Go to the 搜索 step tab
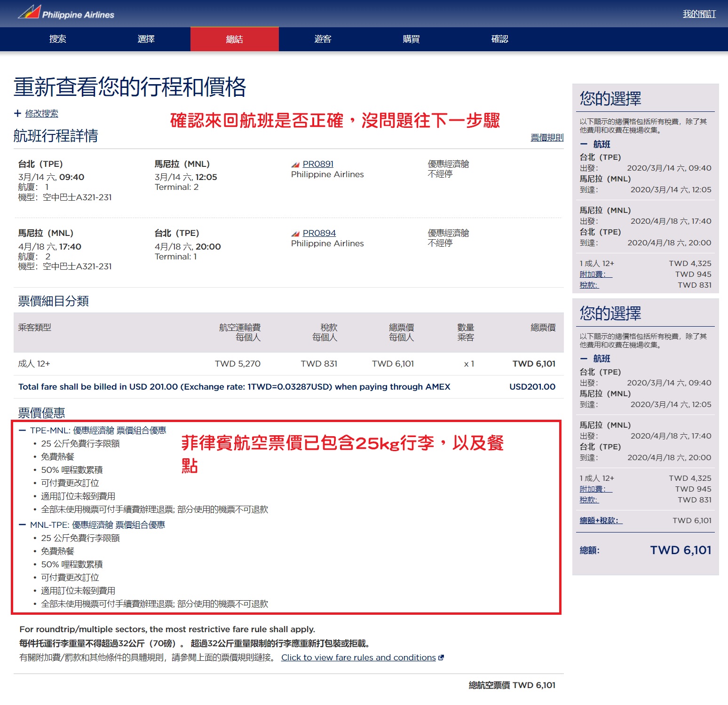Viewport: 728px width, 705px height. pos(57,39)
